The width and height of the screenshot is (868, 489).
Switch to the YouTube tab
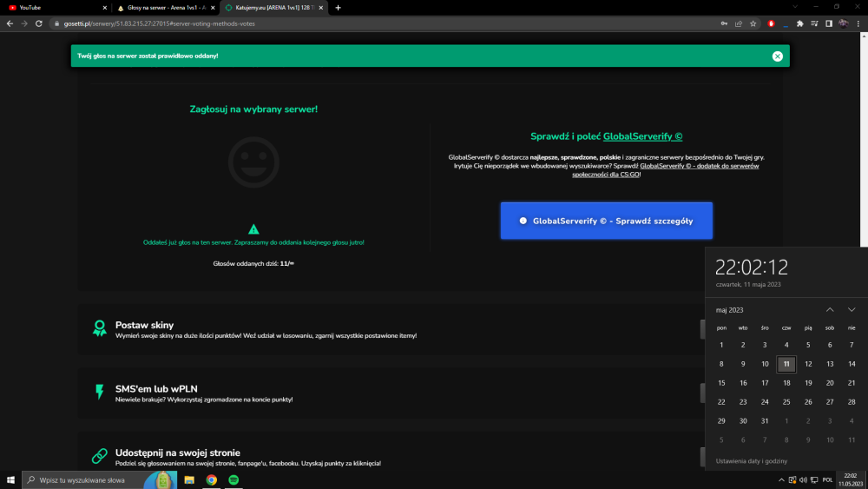[56, 8]
